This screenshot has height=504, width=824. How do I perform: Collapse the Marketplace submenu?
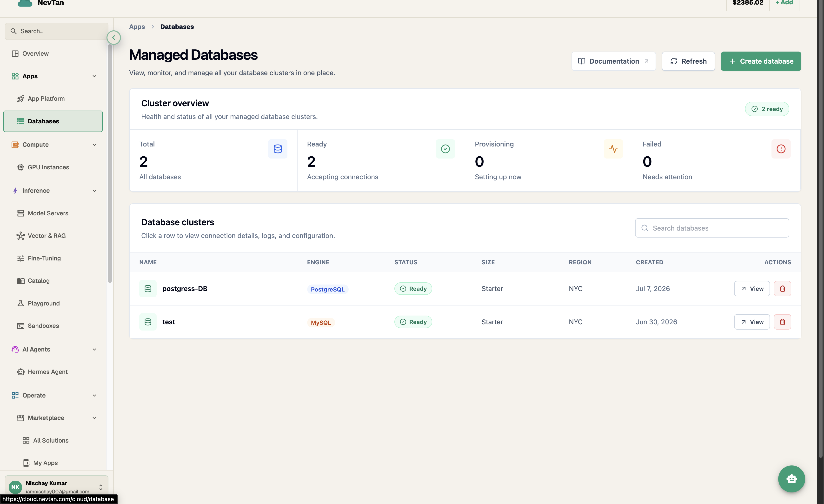[x=94, y=418]
